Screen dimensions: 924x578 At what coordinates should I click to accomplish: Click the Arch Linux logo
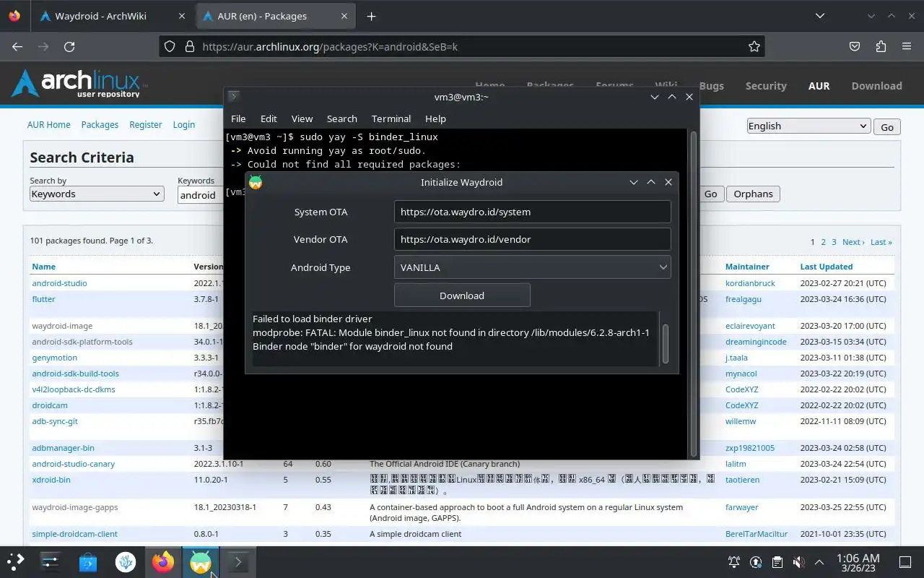pos(78,84)
